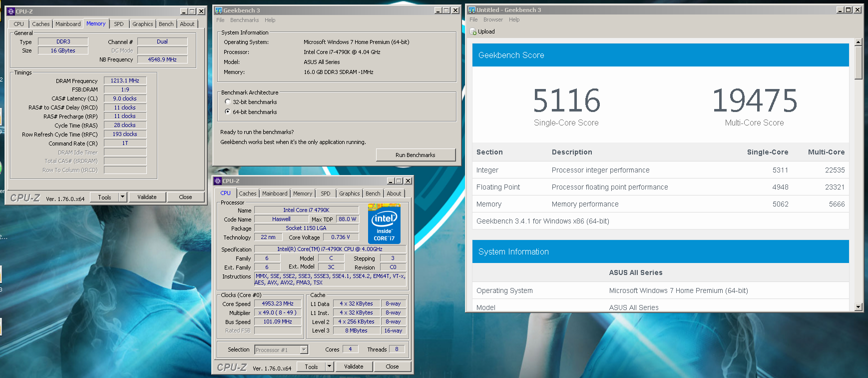Click the Core Speed value 4953.23 MHz

(x=278, y=303)
